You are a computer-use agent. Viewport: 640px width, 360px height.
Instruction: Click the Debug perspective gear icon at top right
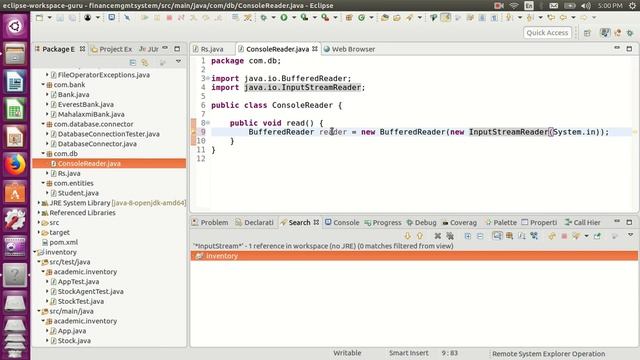(630, 33)
